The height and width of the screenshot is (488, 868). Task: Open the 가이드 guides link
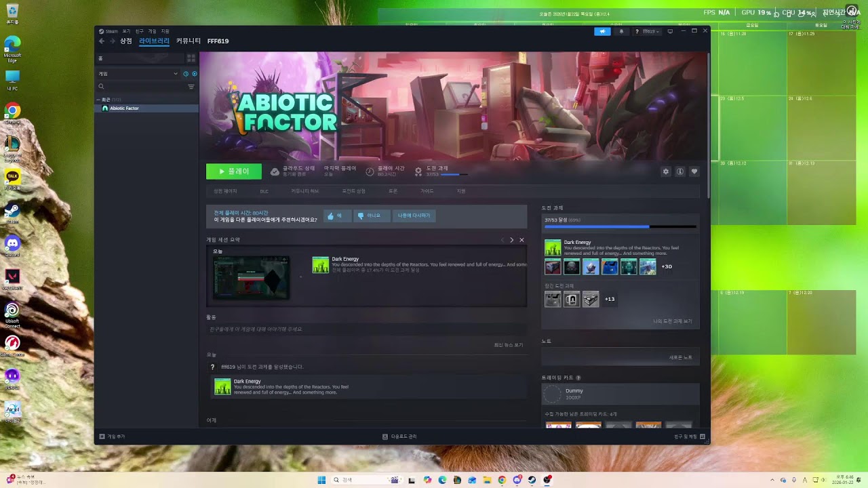click(427, 191)
